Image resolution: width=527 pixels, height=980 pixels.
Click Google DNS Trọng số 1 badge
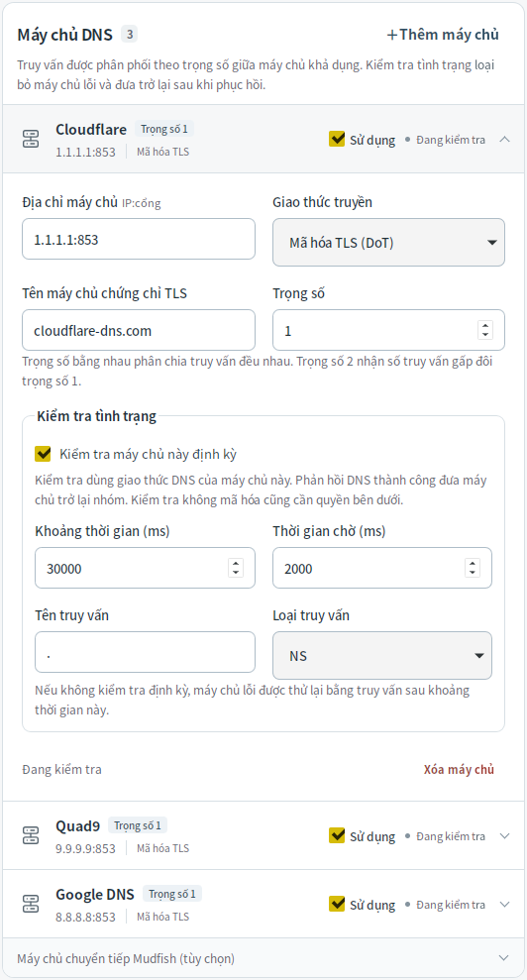click(x=172, y=894)
